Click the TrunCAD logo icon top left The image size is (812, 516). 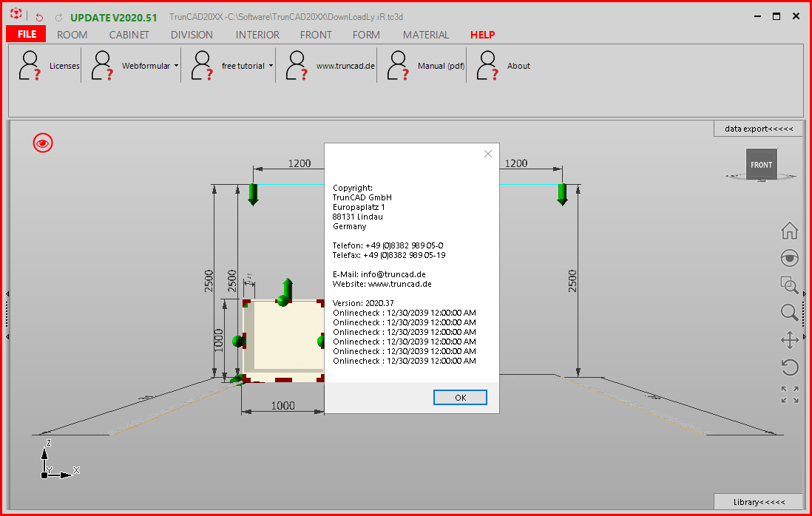click(15, 14)
